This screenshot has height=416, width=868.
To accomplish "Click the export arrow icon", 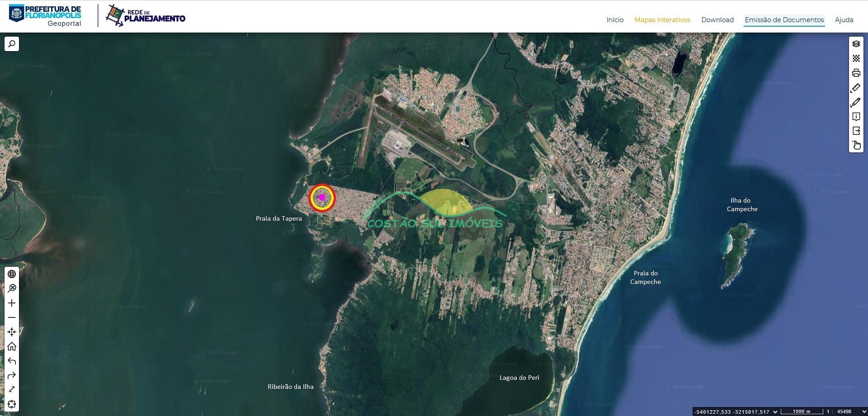I will pos(856,131).
